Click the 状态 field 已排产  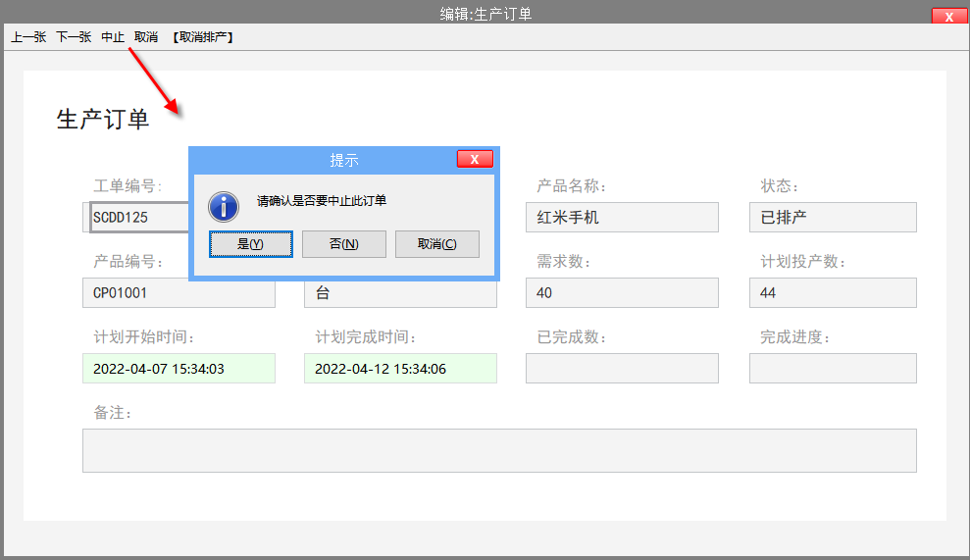click(x=833, y=217)
